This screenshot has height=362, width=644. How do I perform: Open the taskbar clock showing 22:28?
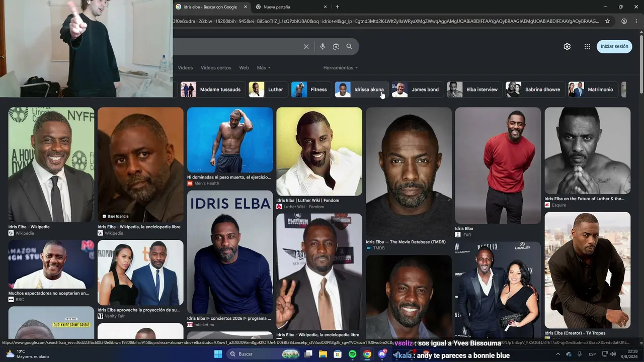[x=628, y=354]
